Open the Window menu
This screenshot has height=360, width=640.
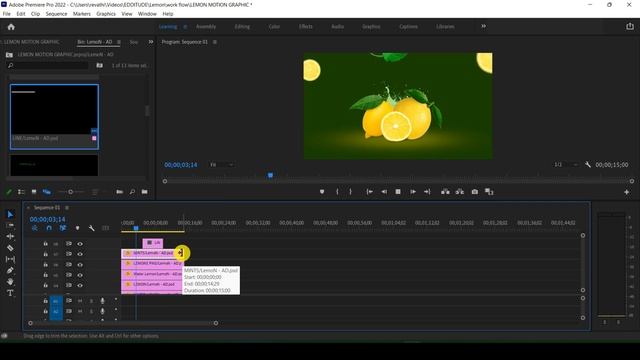(147, 14)
